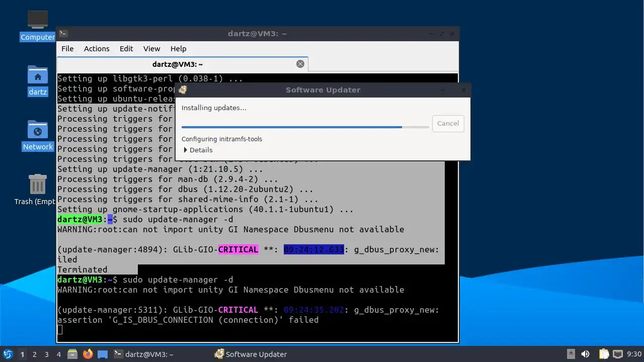Image resolution: width=644 pixels, height=362 pixels.
Task: Click 'Setting up update-manager (1:21.10.5)' line
Action: click(x=160, y=169)
